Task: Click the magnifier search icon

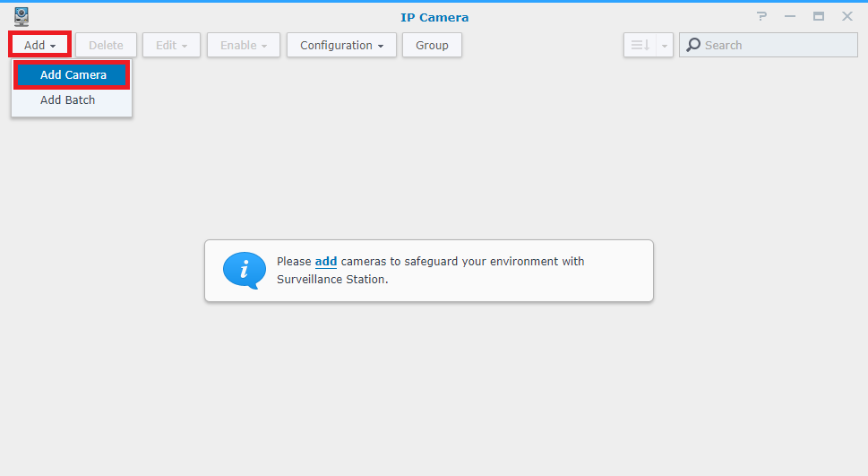Action: tap(693, 45)
